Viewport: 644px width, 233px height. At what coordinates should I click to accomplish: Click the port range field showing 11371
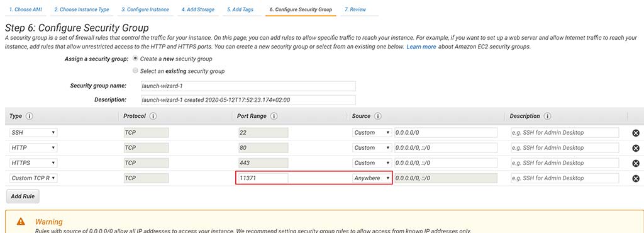tap(264, 178)
